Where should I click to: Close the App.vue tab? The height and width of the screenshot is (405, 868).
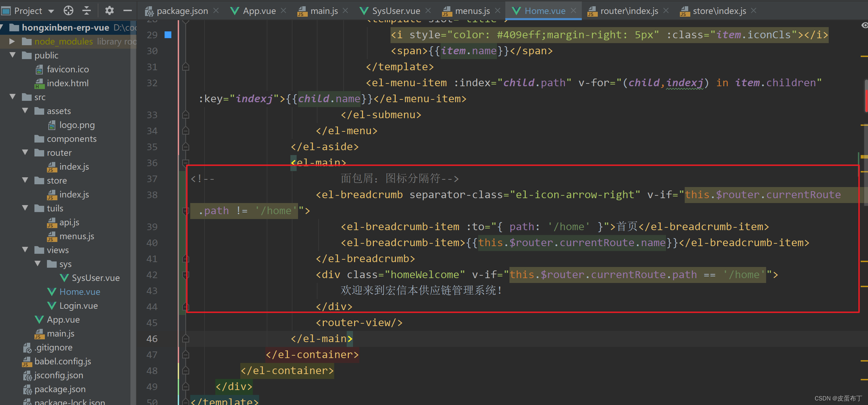point(283,11)
